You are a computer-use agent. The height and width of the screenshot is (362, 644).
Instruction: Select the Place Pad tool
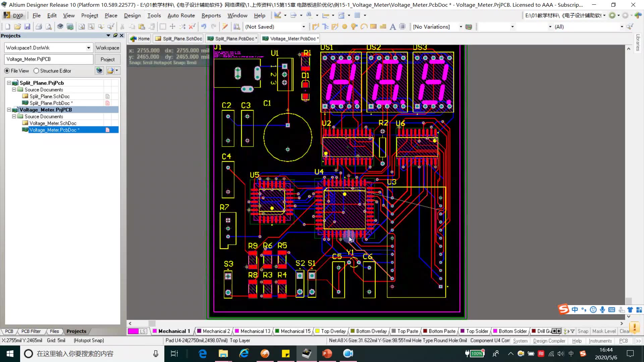click(344, 27)
